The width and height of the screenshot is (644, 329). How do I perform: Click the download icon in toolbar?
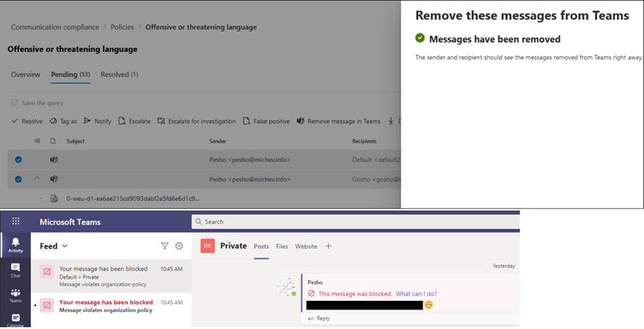(x=391, y=121)
